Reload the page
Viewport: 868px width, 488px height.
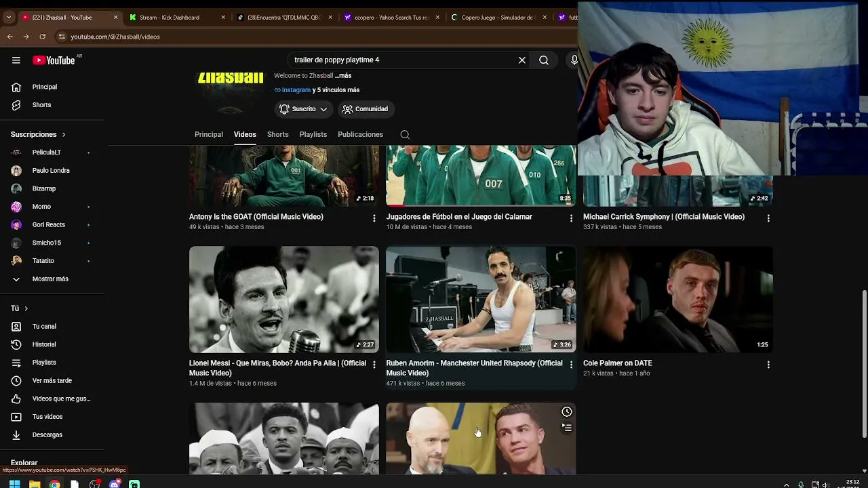[x=43, y=37]
